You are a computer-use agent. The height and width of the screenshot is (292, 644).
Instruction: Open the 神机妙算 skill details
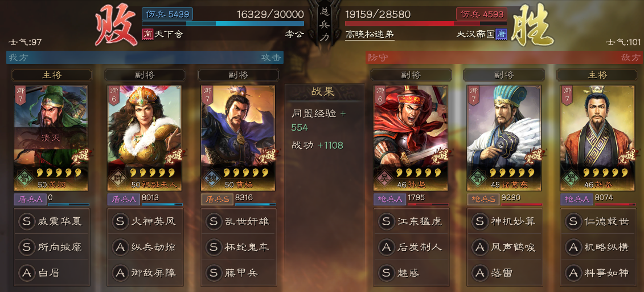504,222
